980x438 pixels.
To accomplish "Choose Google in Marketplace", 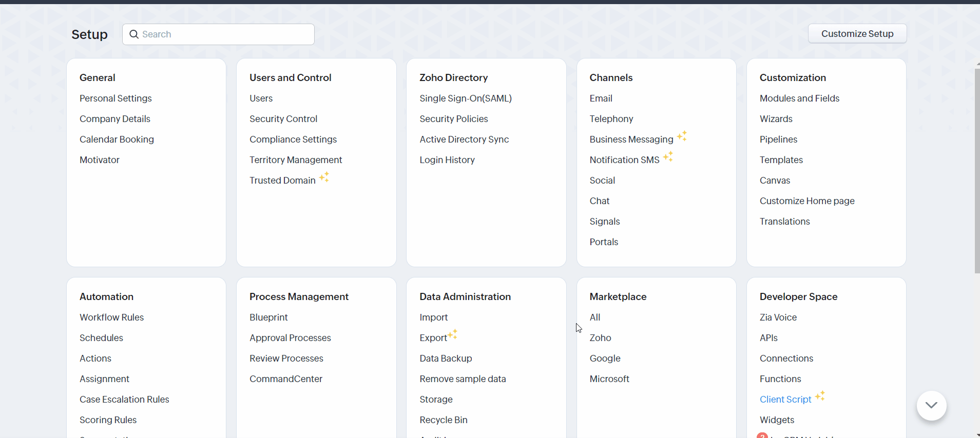I will (x=605, y=359).
